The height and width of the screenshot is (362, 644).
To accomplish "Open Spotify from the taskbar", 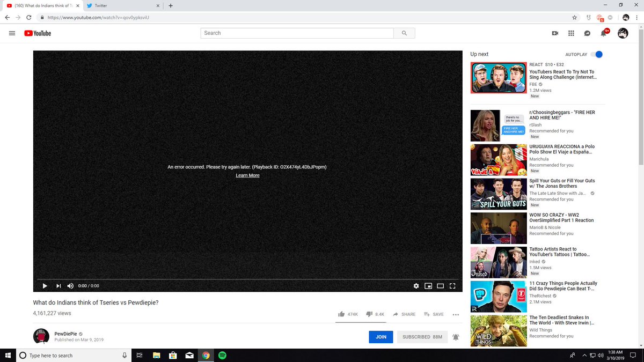I will [222, 355].
